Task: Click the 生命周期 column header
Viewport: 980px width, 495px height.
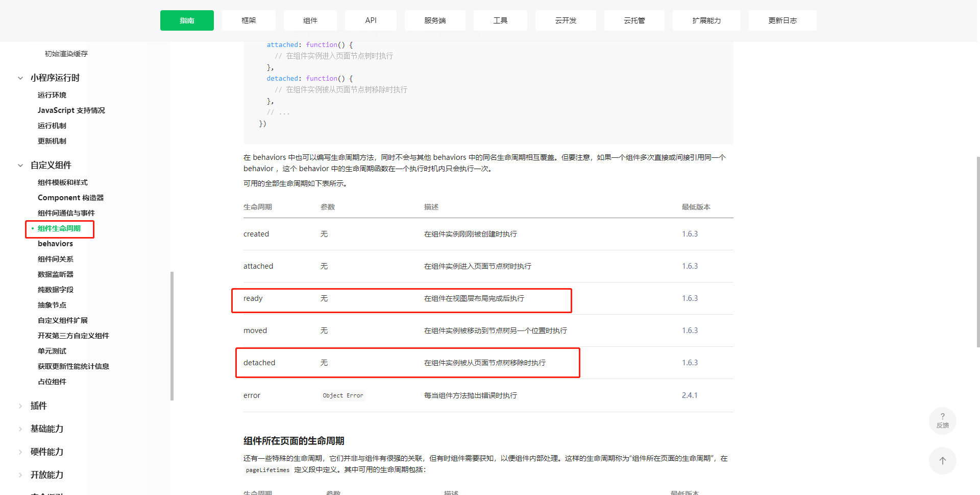Action: (x=257, y=207)
